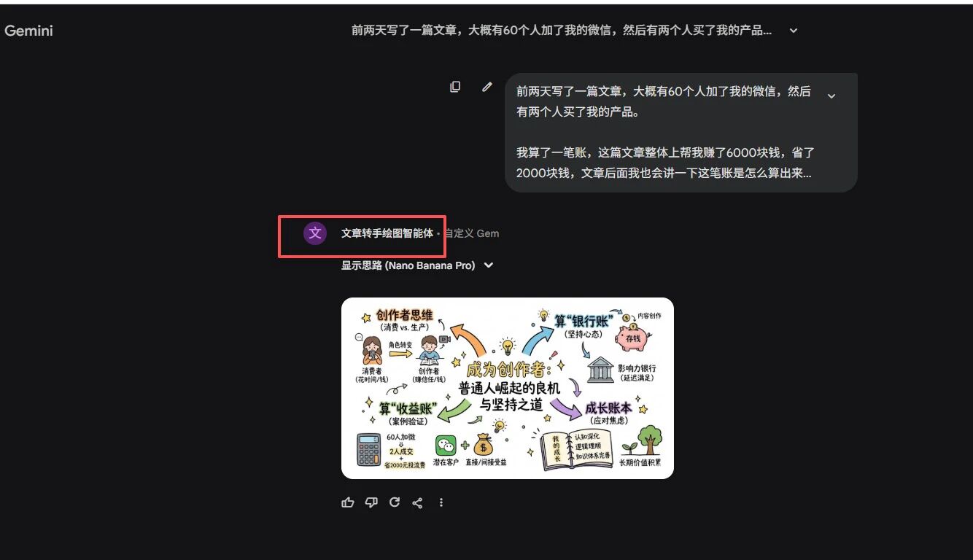Viewport: 973px width, 560px height.
Task: Select the thumbs-down icon under the image
Action: click(x=371, y=502)
